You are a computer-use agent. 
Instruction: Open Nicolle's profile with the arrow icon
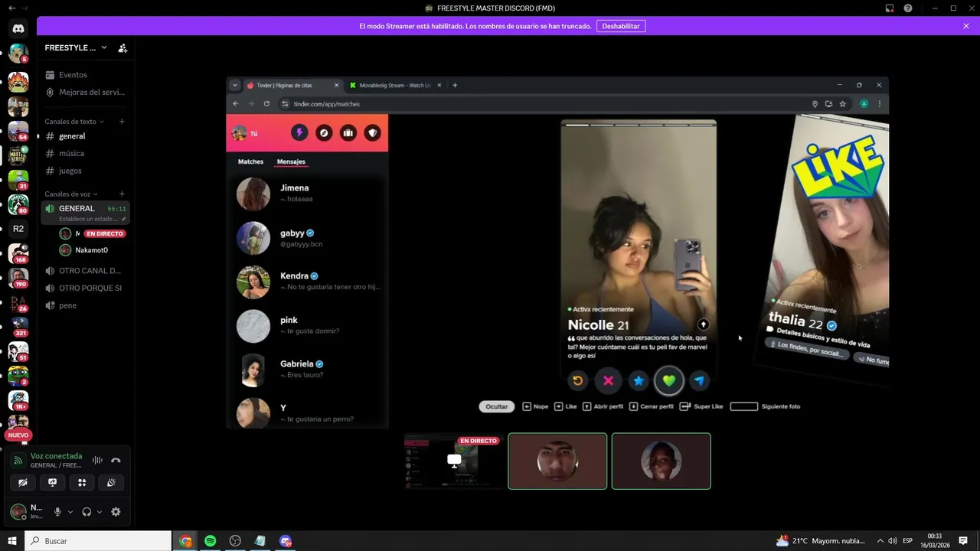[703, 324]
